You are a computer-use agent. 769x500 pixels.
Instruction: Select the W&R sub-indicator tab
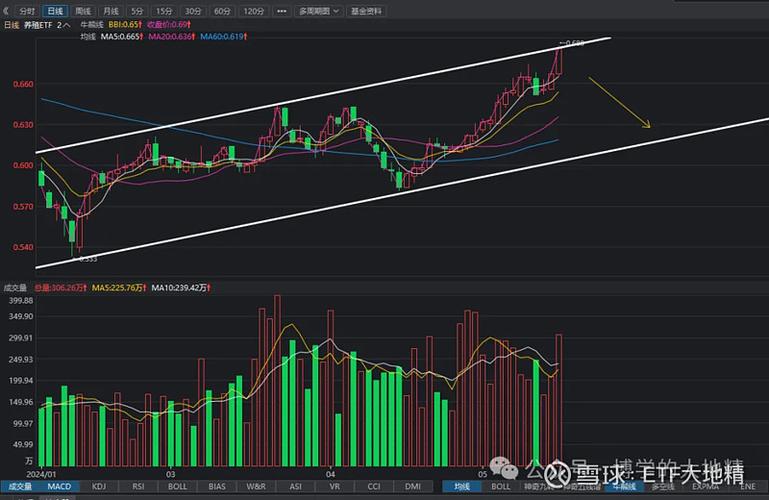[256, 486]
